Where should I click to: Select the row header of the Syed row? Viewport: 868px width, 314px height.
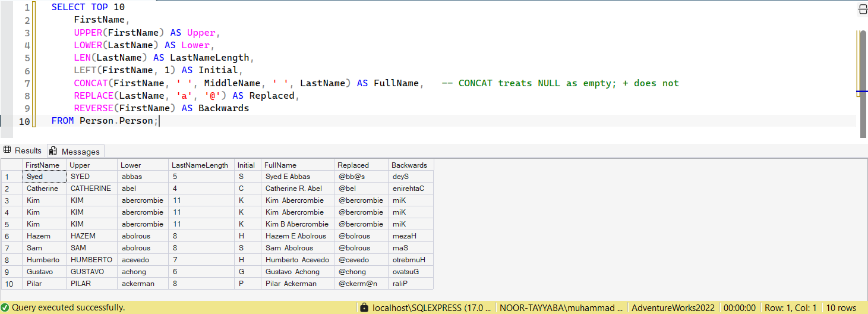point(11,177)
